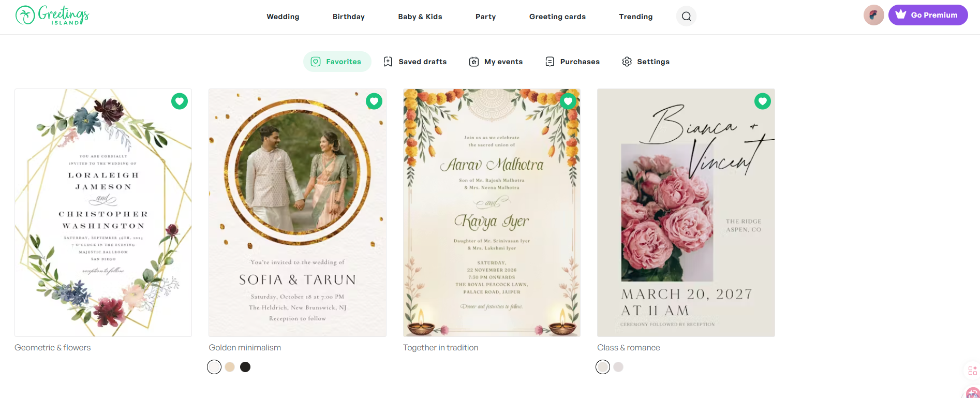Click the Together in tradition title link
The width and height of the screenshot is (980, 398).
pyautogui.click(x=440, y=348)
